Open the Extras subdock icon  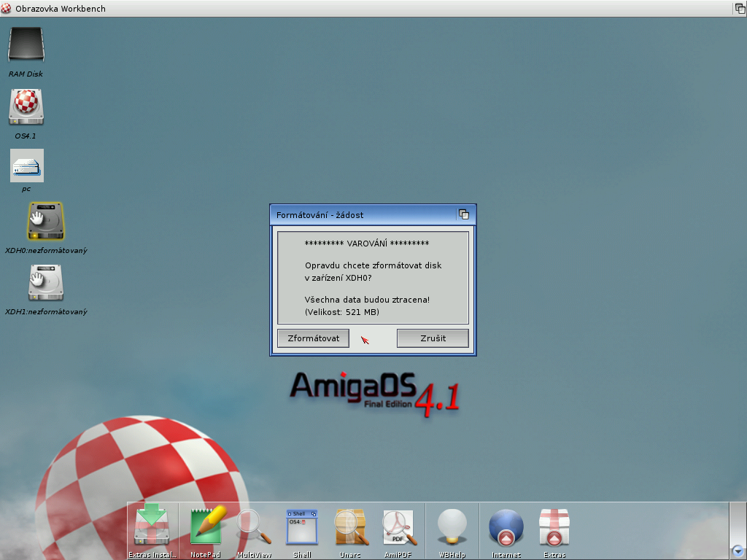[x=554, y=526]
